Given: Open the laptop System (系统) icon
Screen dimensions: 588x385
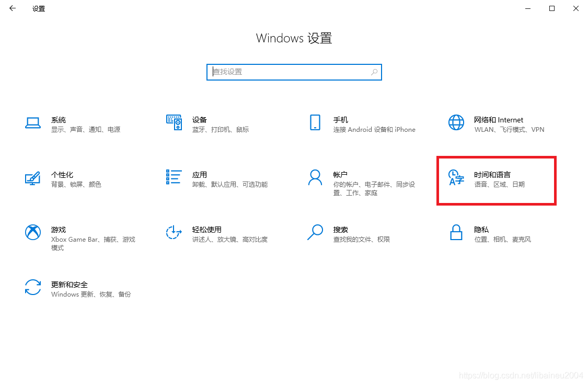Looking at the screenshot, I should [x=33, y=123].
